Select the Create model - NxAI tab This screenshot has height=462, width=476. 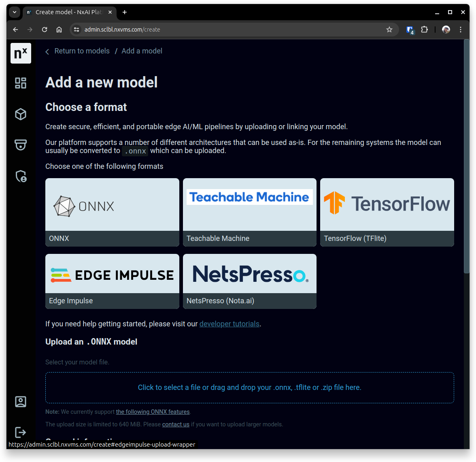click(69, 12)
